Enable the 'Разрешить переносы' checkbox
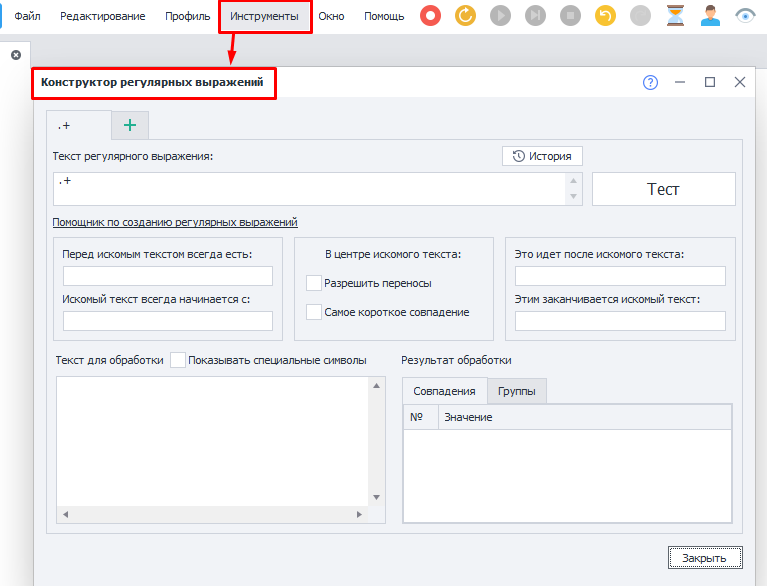 point(314,284)
